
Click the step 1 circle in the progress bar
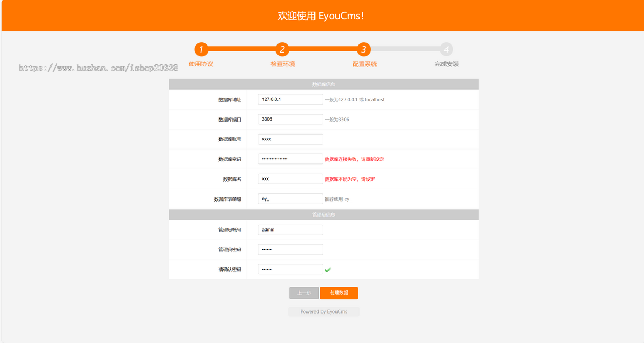click(201, 49)
